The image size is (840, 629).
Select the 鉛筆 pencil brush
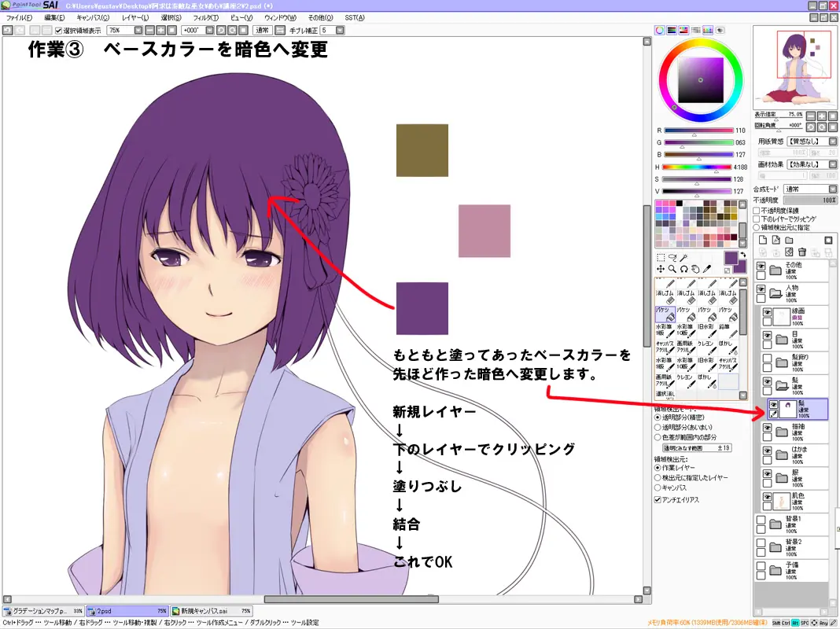point(728,329)
